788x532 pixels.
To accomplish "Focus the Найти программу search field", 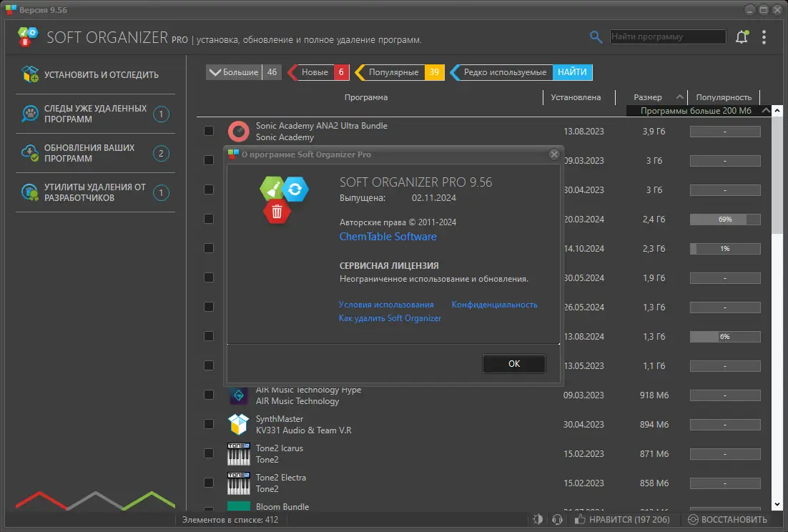I will pyautogui.click(x=668, y=36).
